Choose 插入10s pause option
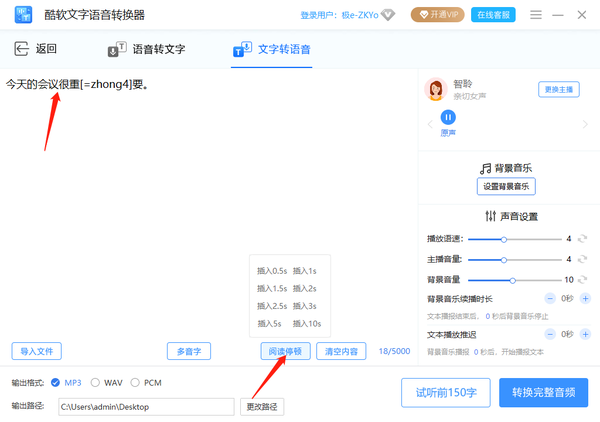Screen dimensions: 600x422 point(307,324)
